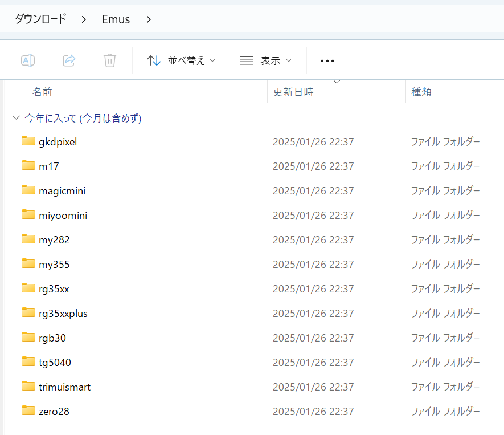Click the tg5040 folder name
504x435 pixels.
pyautogui.click(x=55, y=362)
